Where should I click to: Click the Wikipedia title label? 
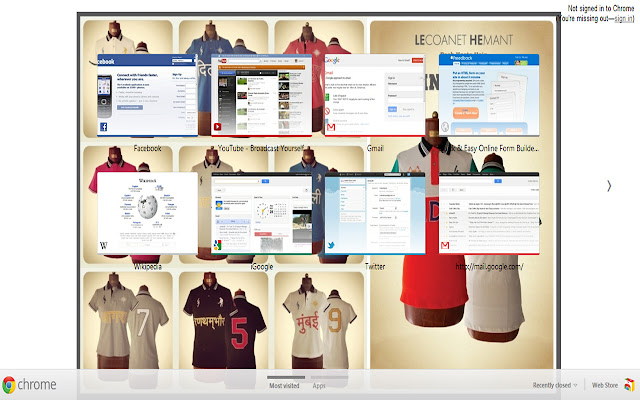point(147,267)
